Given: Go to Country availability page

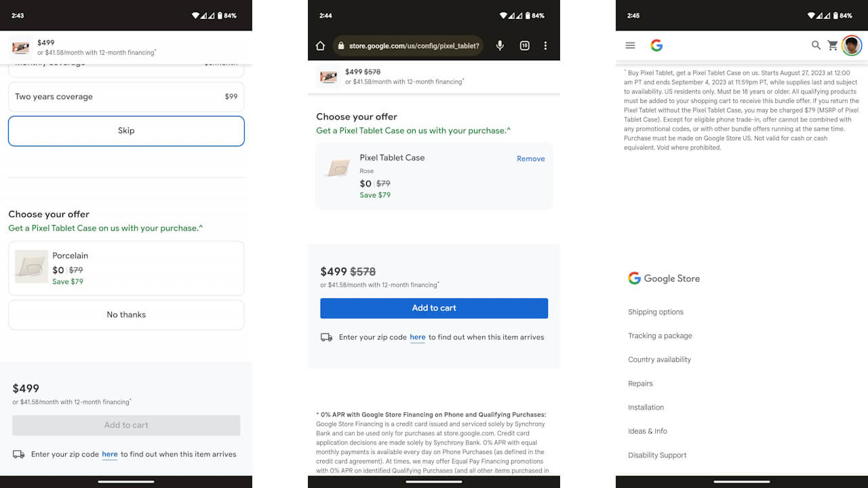Looking at the screenshot, I should pyautogui.click(x=659, y=359).
